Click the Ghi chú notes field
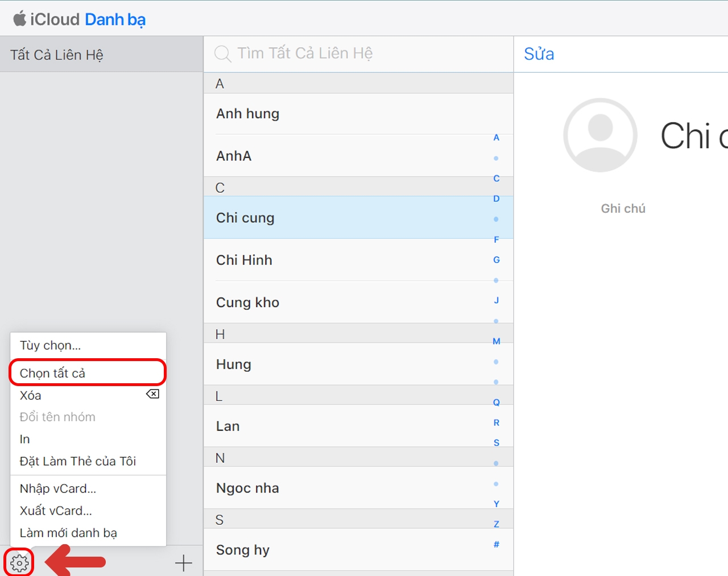The width and height of the screenshot is (728, 576). pos(623,209)
